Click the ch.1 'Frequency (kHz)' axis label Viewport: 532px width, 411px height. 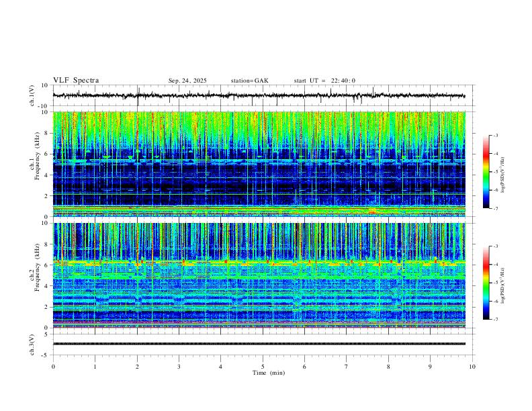(x=37, y=156)
